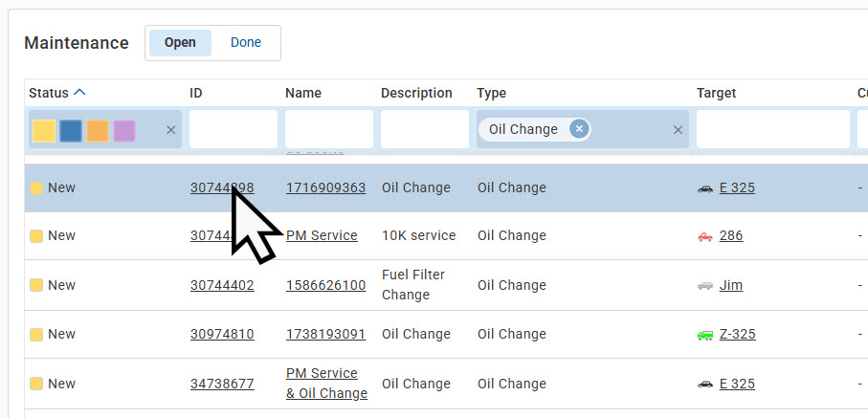868x418 pixels.
Task: Open name link 1738193091
Action: (x=325, y=334)
